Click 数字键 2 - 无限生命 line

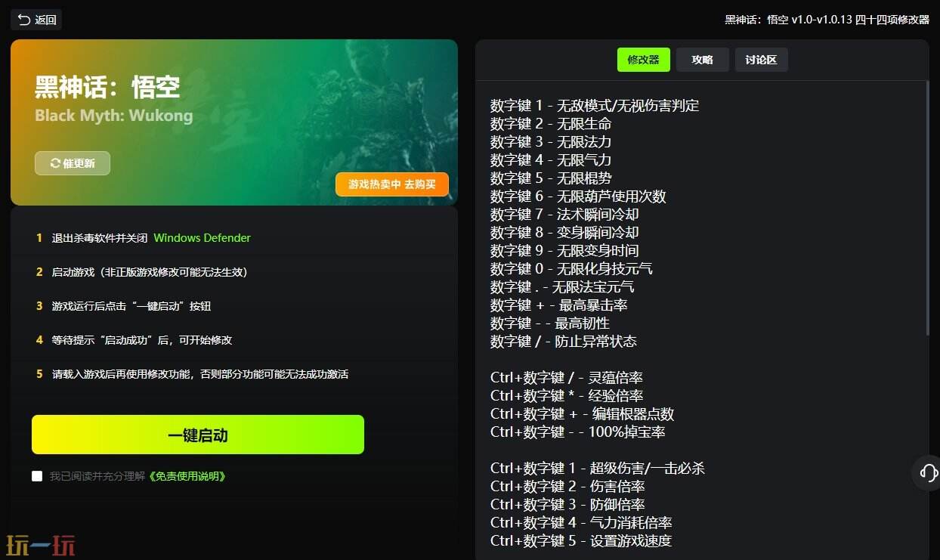(x=551, y=124)
